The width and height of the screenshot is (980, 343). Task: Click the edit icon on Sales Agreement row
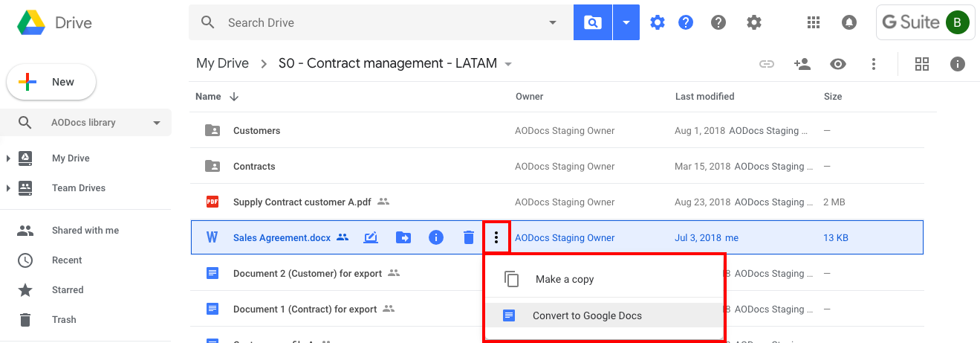[371, 237]
